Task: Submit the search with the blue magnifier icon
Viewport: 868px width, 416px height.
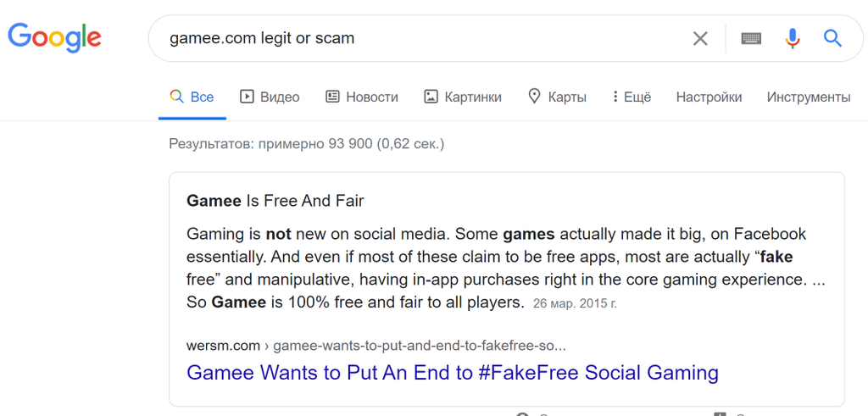Action: 832,38
